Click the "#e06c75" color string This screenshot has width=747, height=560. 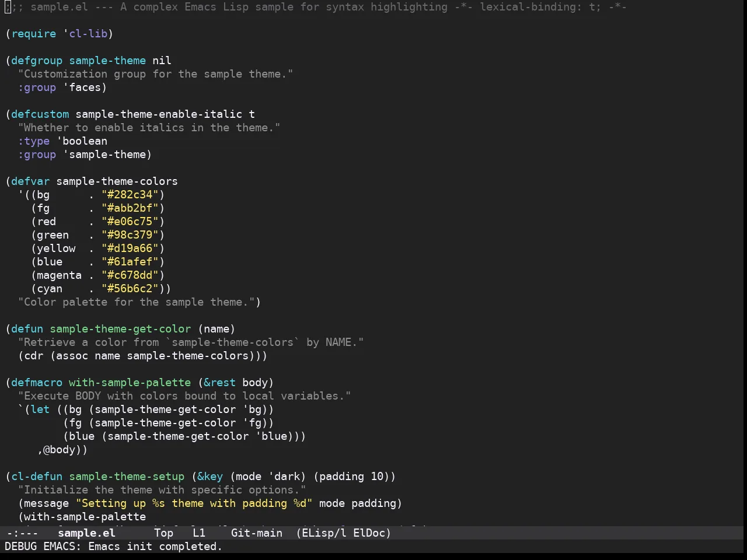pyautogui.click(x=130, y=222)
